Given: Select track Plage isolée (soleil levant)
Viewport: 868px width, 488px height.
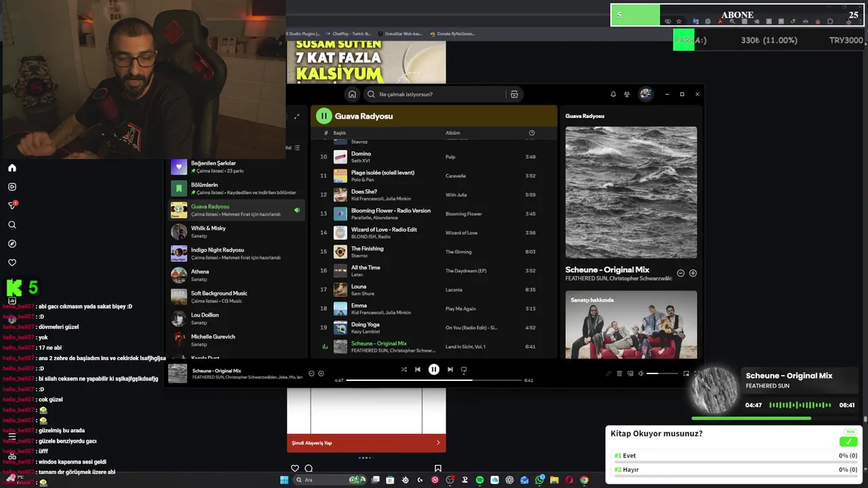Looking at the screenshot, I should click(x=434, y=176).
